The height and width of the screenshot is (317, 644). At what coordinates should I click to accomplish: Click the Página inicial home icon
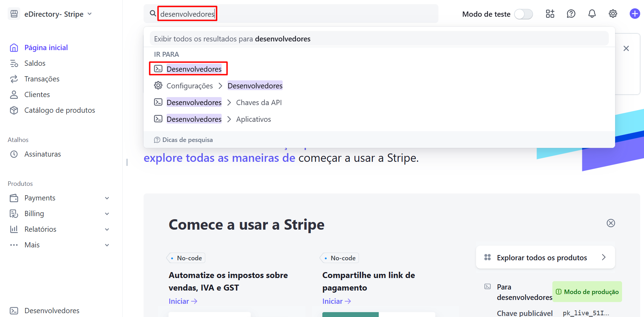14,48
